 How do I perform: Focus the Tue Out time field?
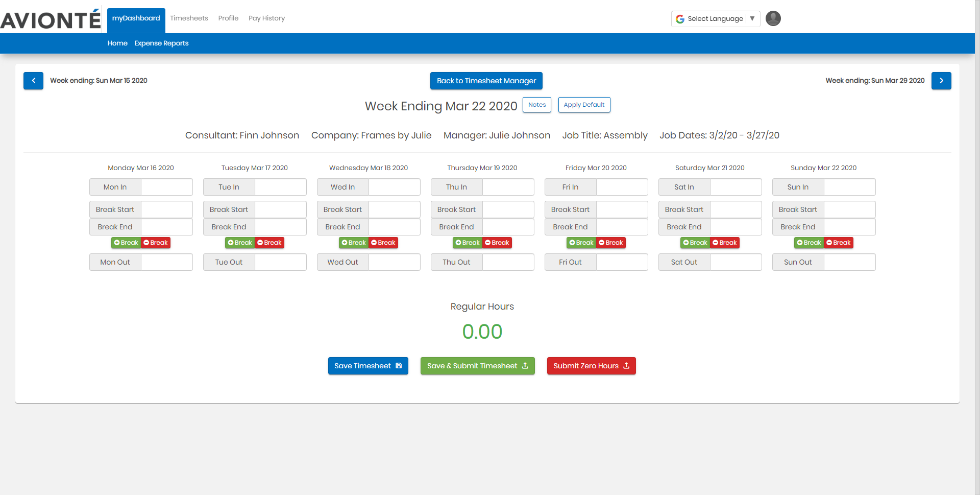pyautogui.click(x=281, y=262)
